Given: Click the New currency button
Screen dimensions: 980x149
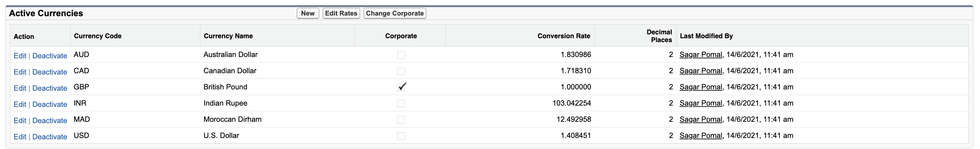Looking at the screenshot, I should pyautogui.click(x=307, y=13).
